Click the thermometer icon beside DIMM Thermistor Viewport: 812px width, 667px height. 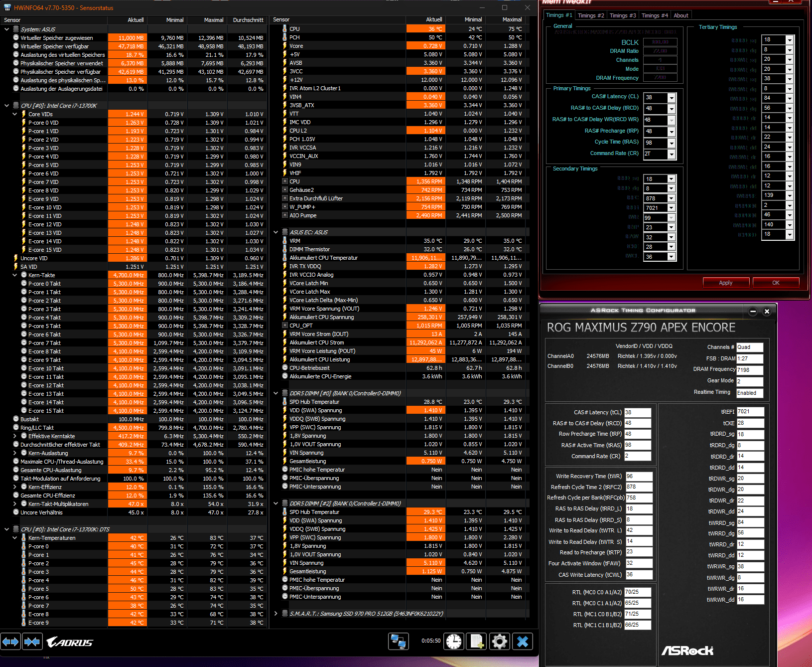click(x=284, y=249)
